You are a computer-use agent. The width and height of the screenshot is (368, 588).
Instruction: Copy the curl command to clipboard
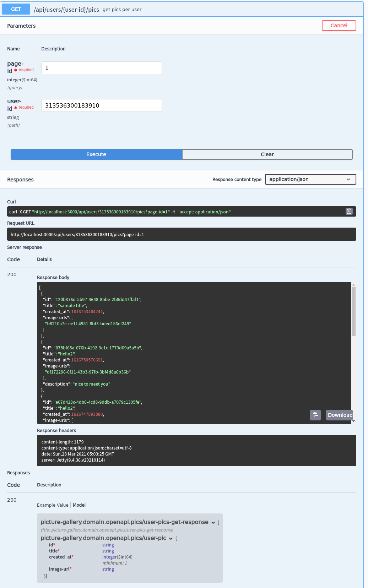point(349,211)
